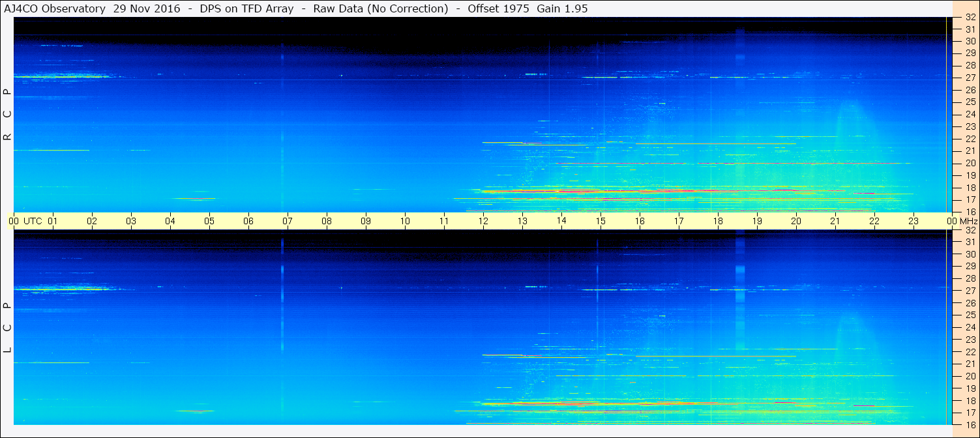Click the ending 00 marker beside MHz
Image resolution: width=980 pixels, height=438 pixels.
click(952, 221)
